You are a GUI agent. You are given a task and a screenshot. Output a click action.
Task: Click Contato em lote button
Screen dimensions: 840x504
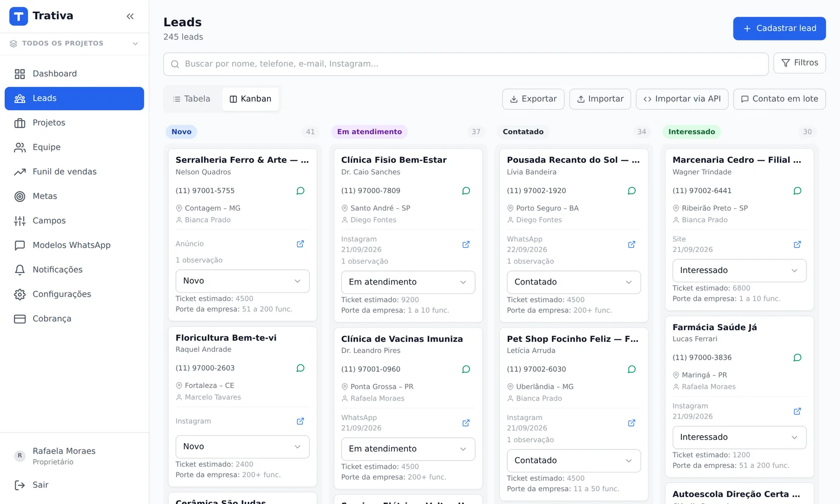click(780, 99)
